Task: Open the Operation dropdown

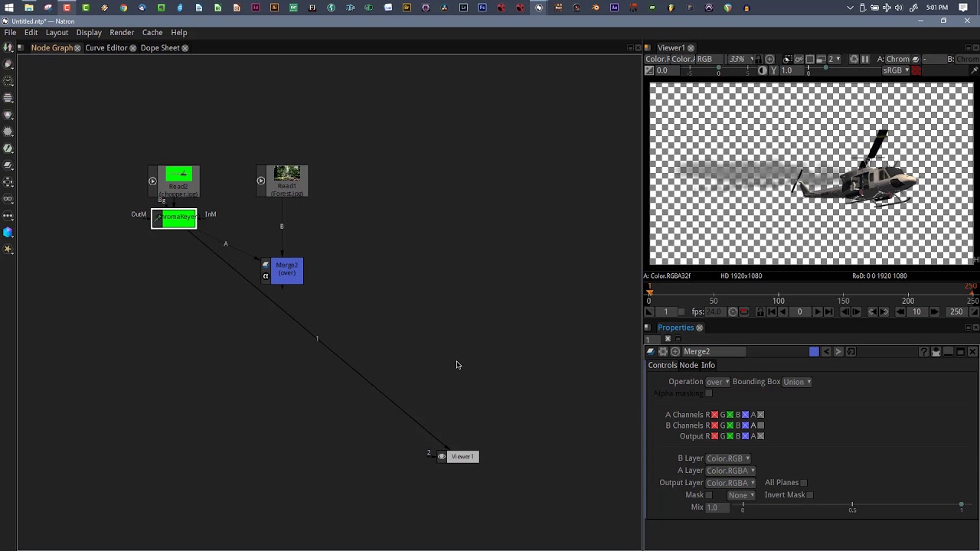Action: point(717,382)
